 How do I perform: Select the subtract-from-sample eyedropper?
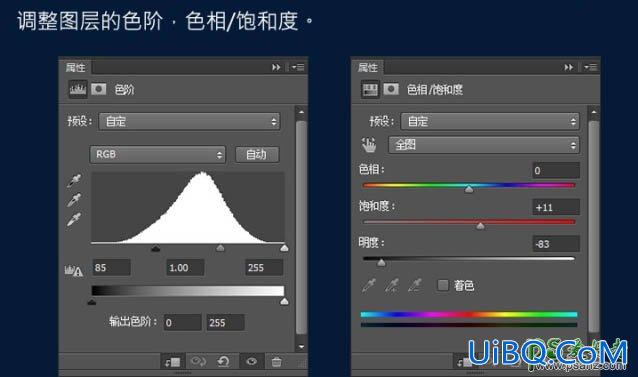[415, 285]
